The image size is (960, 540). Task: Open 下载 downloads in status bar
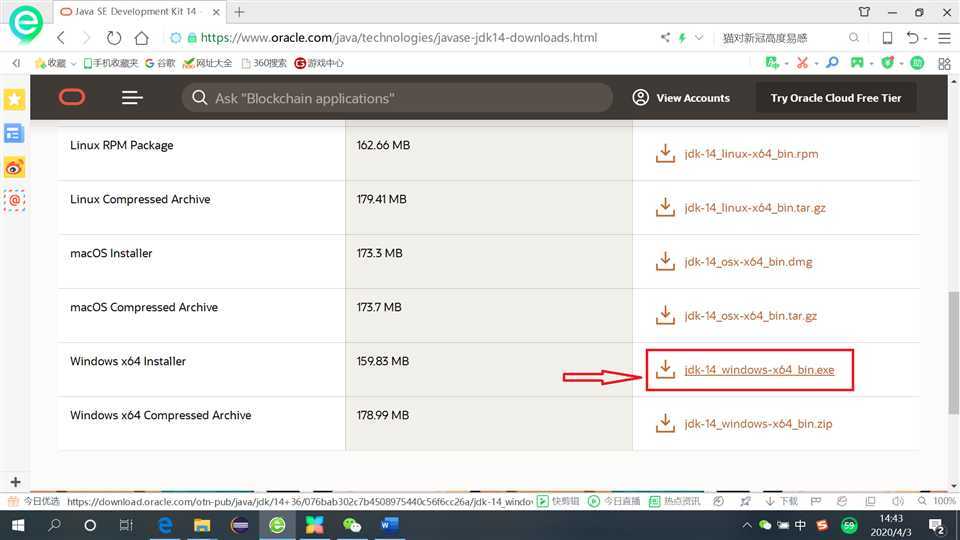782,501
